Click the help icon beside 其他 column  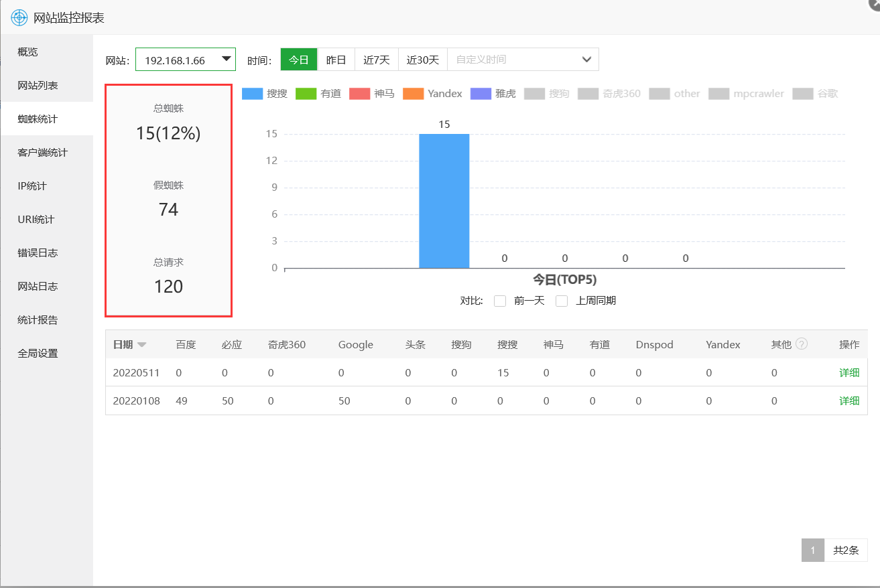click(802, 344)
